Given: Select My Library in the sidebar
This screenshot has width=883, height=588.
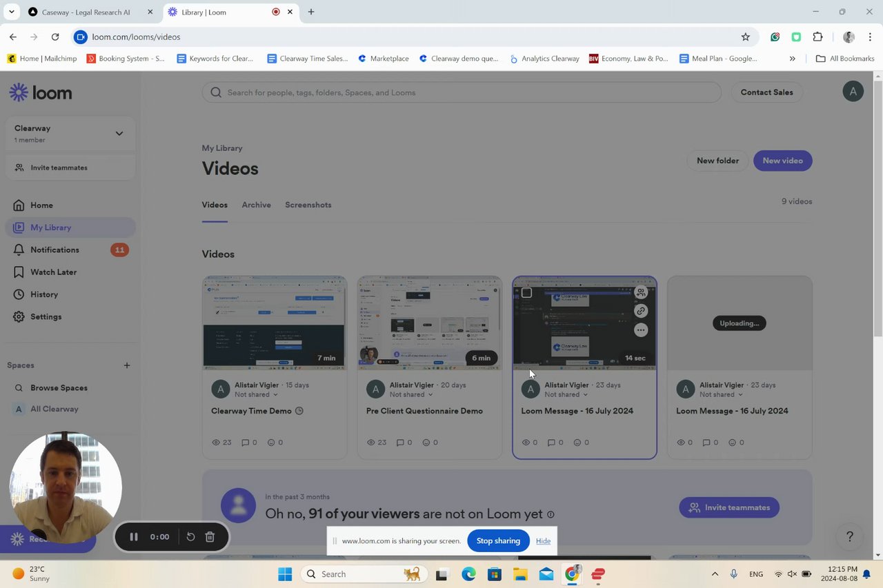Looking at the screenshot, I should 70,227.
